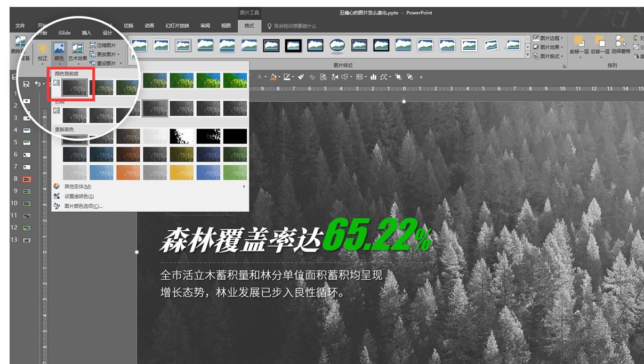The width and height of the screenshot is (644, 364).
Task: Apply the oval picture style
Action: (337, 46)
